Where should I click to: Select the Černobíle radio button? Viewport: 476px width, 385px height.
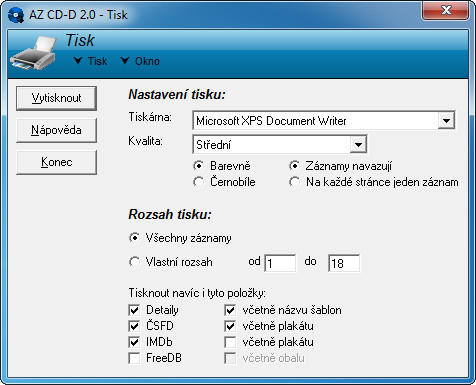coord(199,182)
